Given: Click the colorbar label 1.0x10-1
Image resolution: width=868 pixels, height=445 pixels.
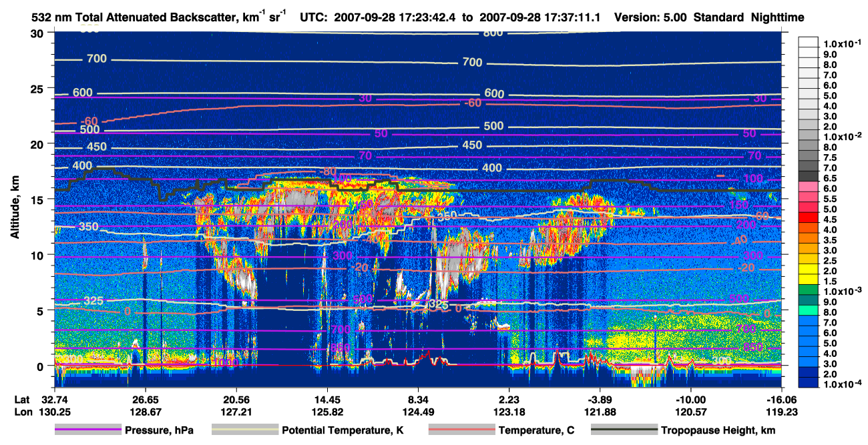Looking at the screenshot, I should [841, 44].
